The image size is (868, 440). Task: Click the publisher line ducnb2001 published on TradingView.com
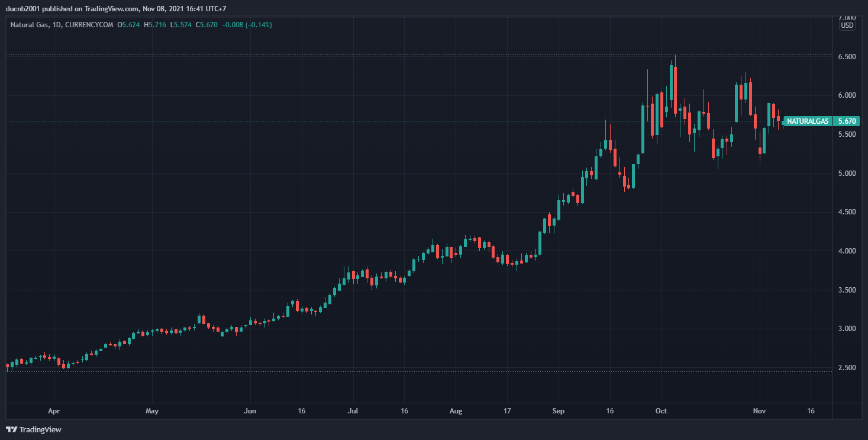(72, 8)
